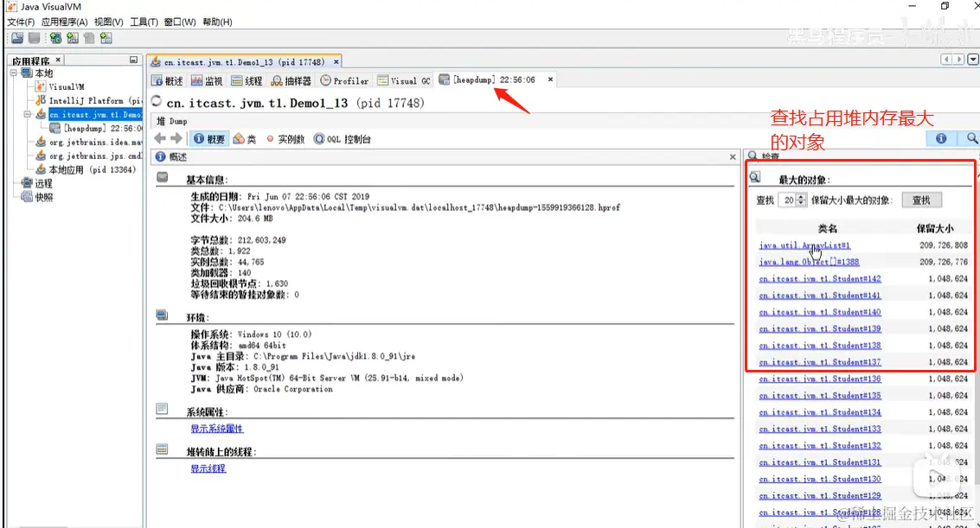Open the 视图(V) menu
Image resolution: width=980 pixels, height=528 pixels.
(x=109, y=22)
